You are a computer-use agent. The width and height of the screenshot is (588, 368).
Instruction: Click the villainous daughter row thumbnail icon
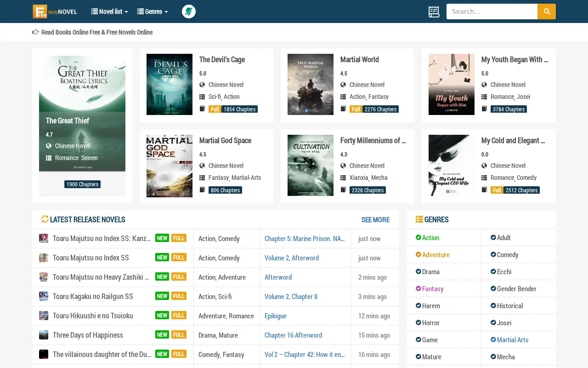44,354
